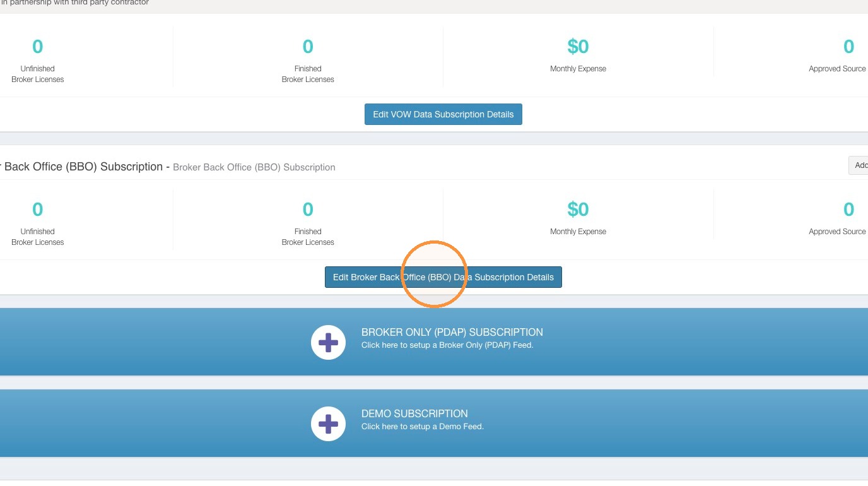Screen dimensions: 868x486
Task: Click 'Click here to setup a Demo Feed.' text
Action: 423,427
